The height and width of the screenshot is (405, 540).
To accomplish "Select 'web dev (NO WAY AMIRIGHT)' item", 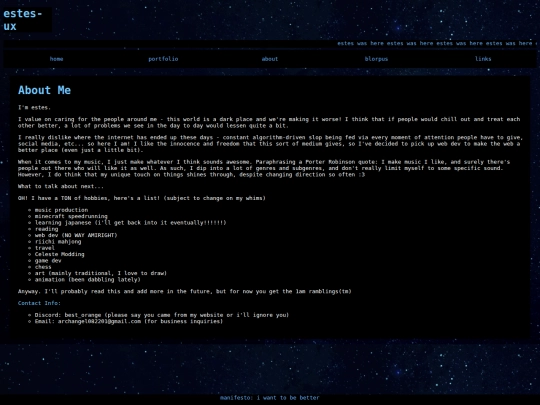I will coord(76,235).
